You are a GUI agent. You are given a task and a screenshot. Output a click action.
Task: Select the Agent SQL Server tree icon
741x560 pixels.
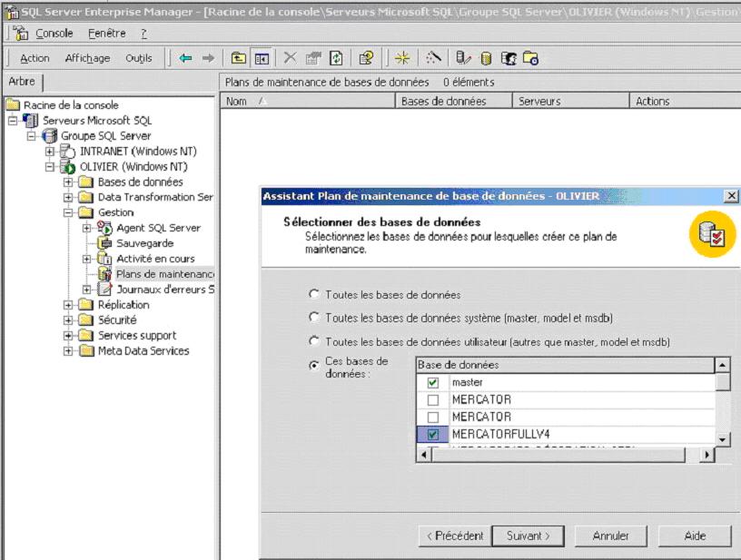tap(104, 228)
